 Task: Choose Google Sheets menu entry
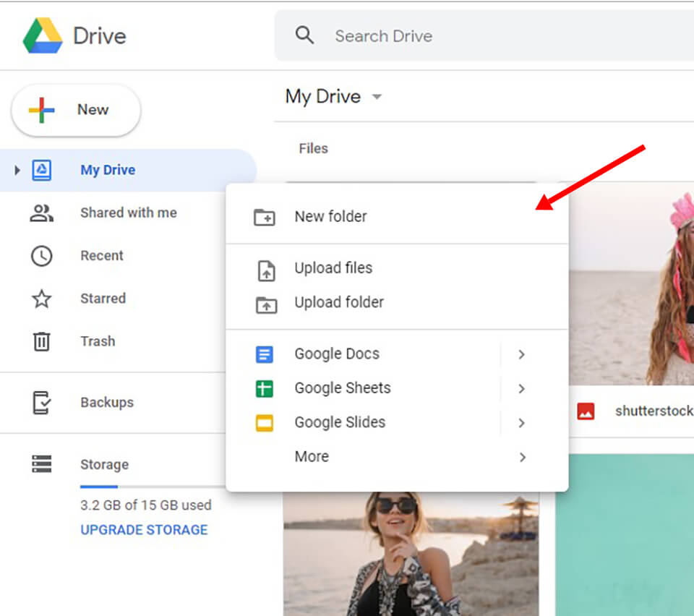(397, 388)
